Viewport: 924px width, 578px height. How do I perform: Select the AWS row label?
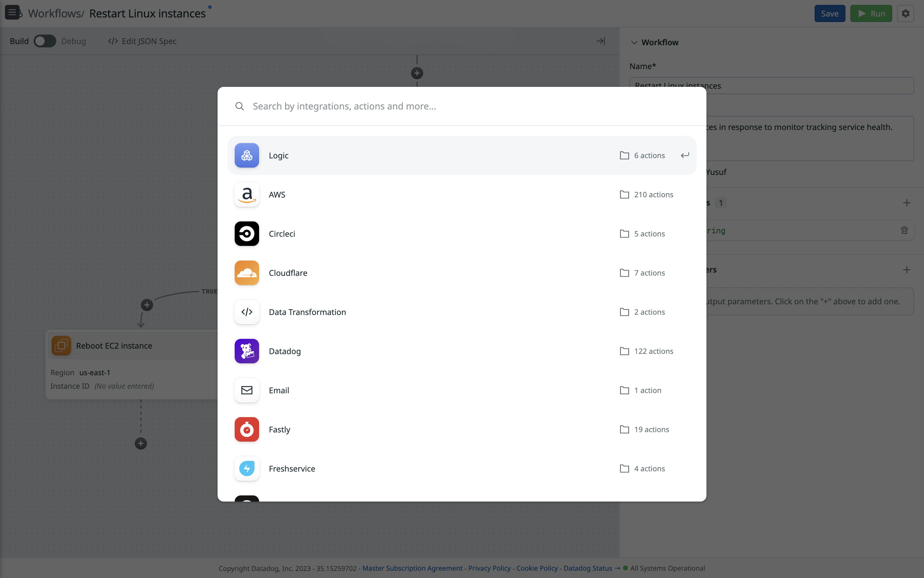[x=277, y=195]
